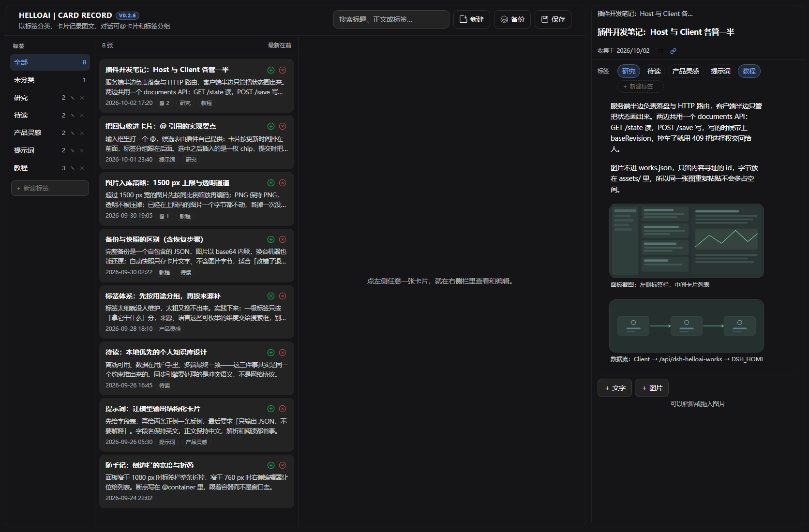
Task: Toggle 产品灵感 tag chip in detail panel
Action: click(x=686, y=71)
